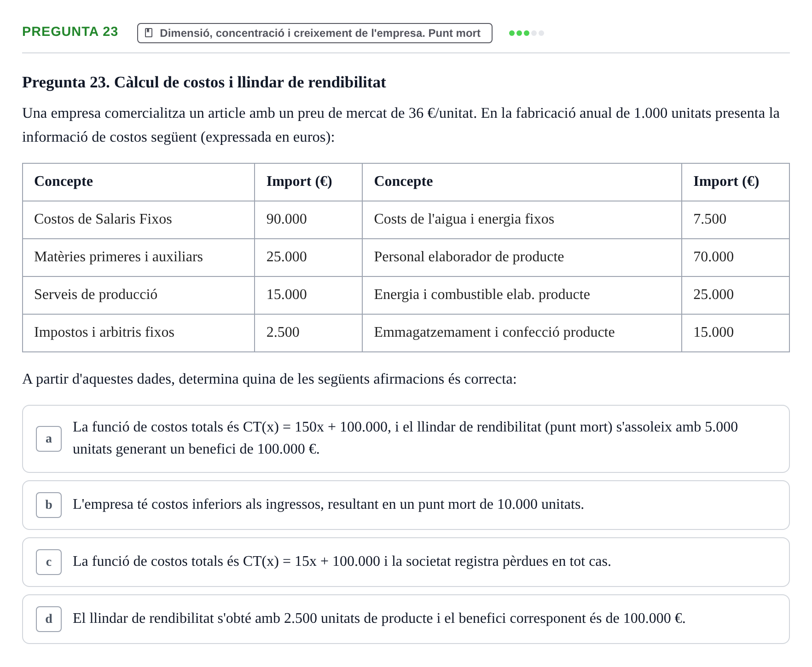This screenshot has height=667, width=812.
Task: Click the PREGUNTA 23 header label
Action: (x=70, y=32)
